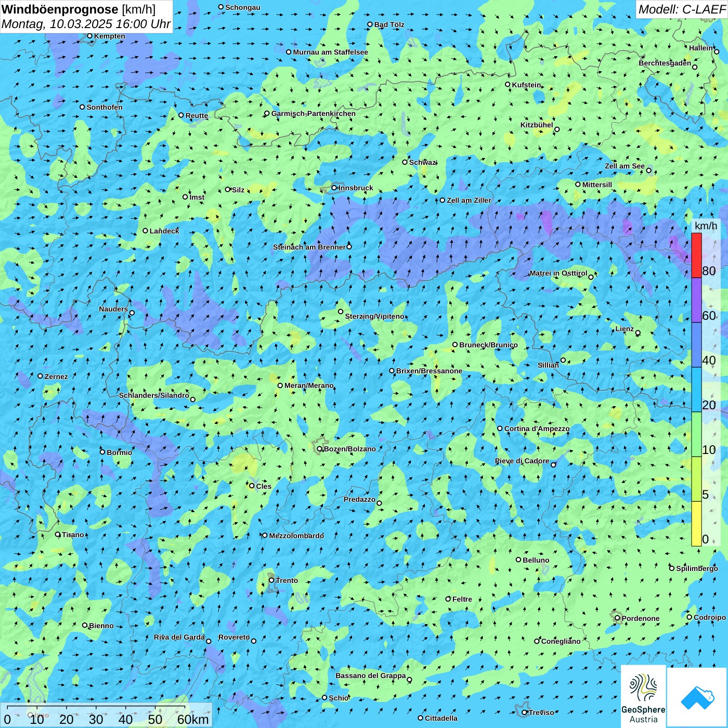Click the Steinach am Brenner label
The image size is (728, 728).
point(309,247)
